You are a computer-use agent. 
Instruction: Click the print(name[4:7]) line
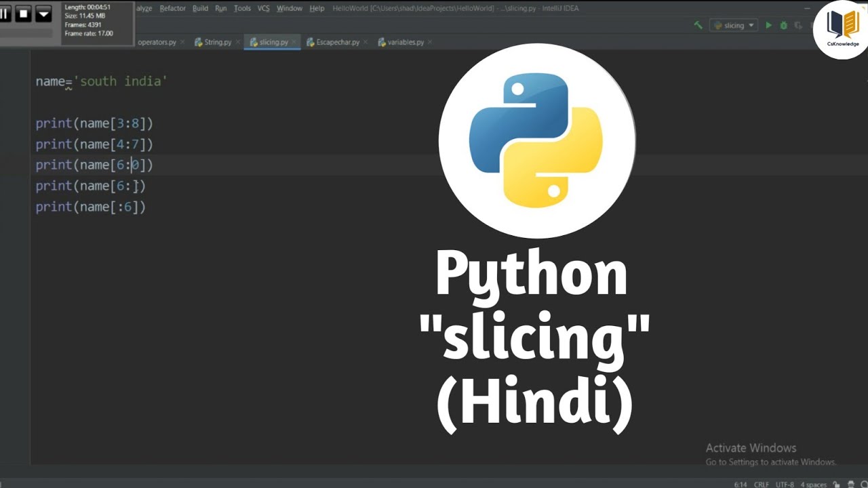point(94,144)
